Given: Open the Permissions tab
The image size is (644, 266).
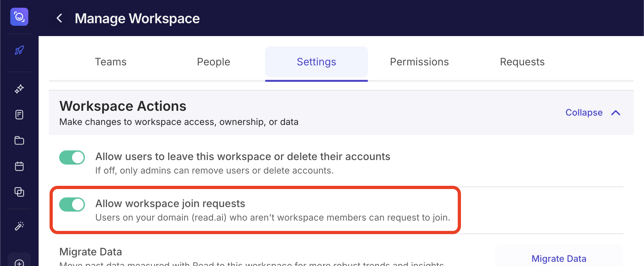Looking at the screenshot, I should coord(419,62).
